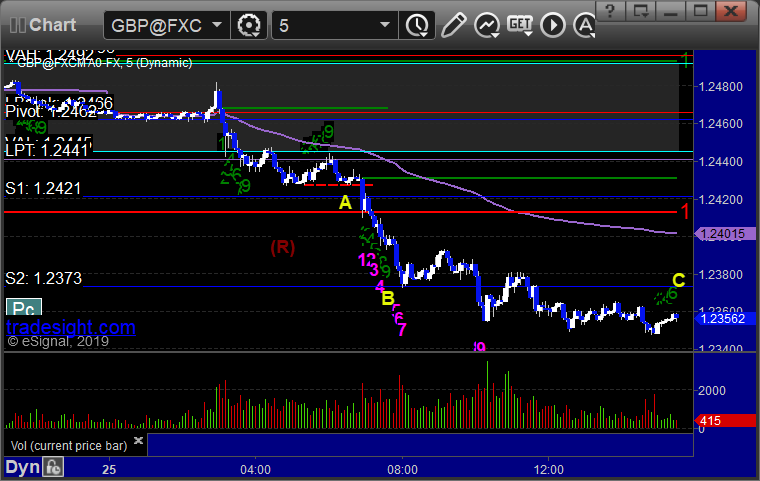Click the 2000 volume axis label
The height and width of the screenshot is (481, 760).
tap(712, 390)
